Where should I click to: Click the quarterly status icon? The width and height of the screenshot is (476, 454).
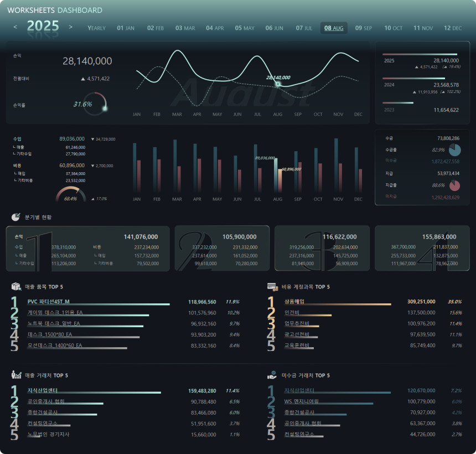[x=16, y=216]
